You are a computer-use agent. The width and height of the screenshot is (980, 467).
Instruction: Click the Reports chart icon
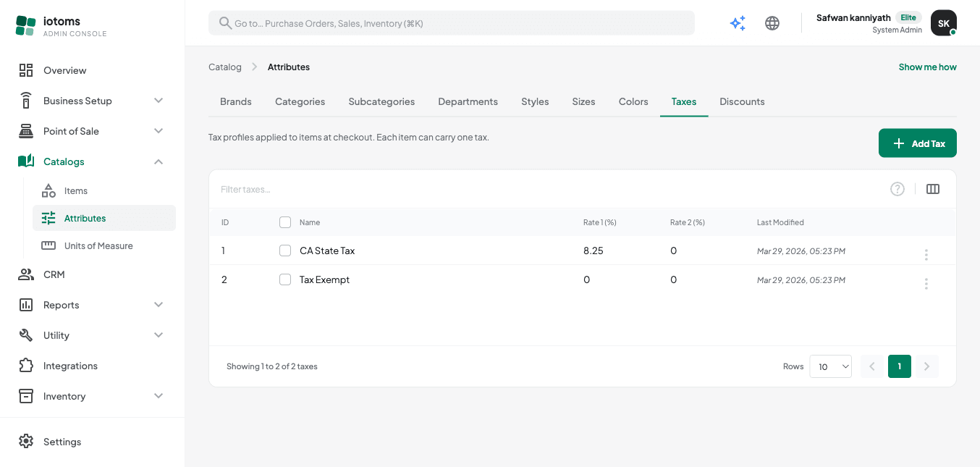pyautogui.click(x=26, y=305)
